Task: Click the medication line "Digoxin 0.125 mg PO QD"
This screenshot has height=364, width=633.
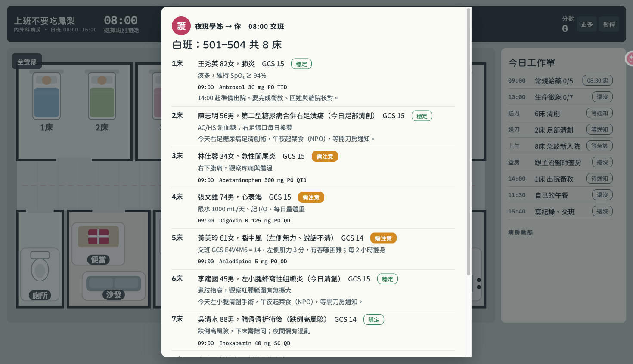Action: [254, 221]
